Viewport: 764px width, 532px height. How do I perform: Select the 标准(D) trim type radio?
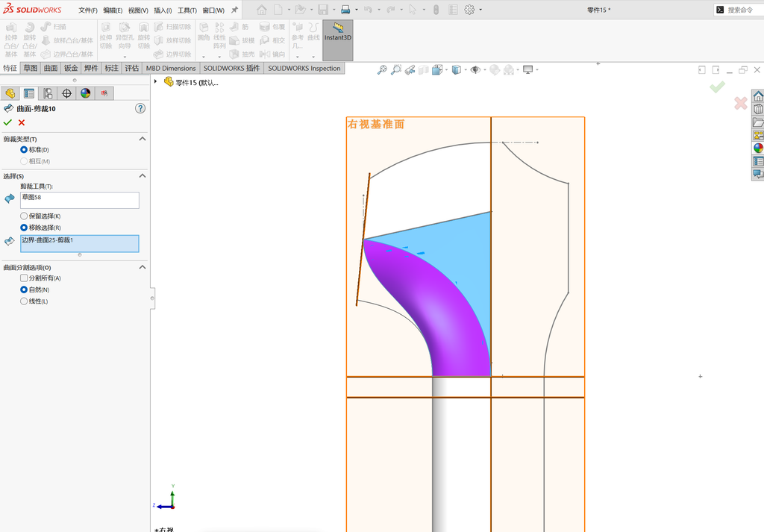23,149
